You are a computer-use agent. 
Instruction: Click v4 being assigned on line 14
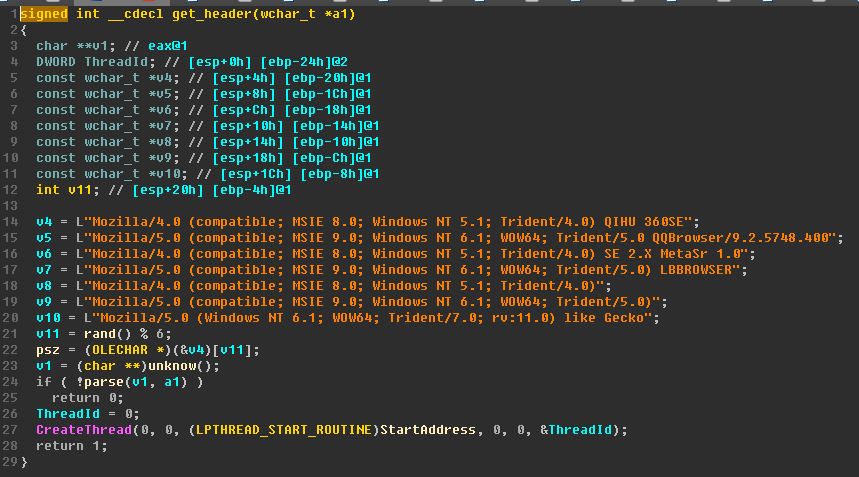click(x=44, y=222)
